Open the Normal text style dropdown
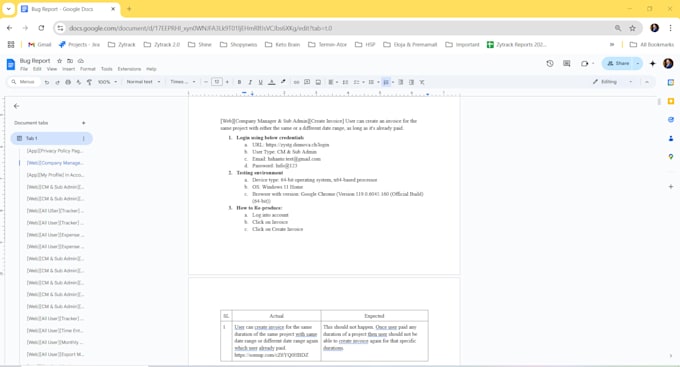This screenshot has height=367, width=680. 143,82
